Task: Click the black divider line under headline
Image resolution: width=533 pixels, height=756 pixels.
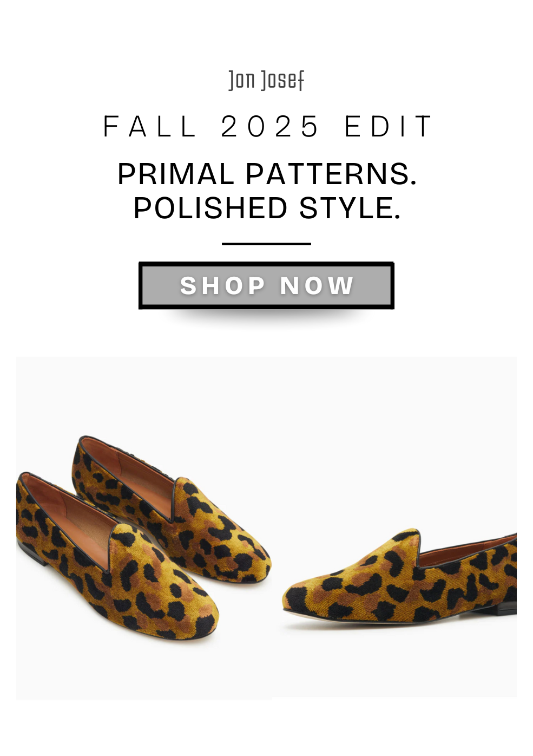Action: click(x=266, y=244)
